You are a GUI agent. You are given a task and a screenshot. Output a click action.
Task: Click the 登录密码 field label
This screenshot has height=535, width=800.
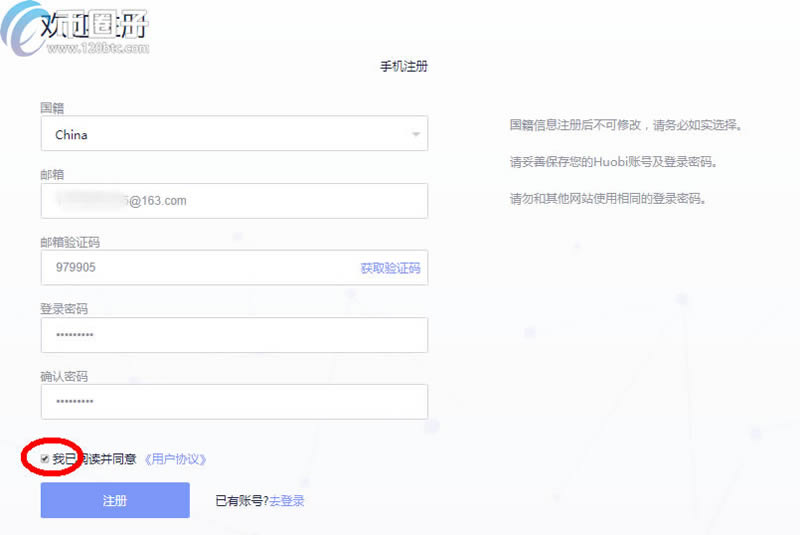pyautogui.click(x=64, y=309)
